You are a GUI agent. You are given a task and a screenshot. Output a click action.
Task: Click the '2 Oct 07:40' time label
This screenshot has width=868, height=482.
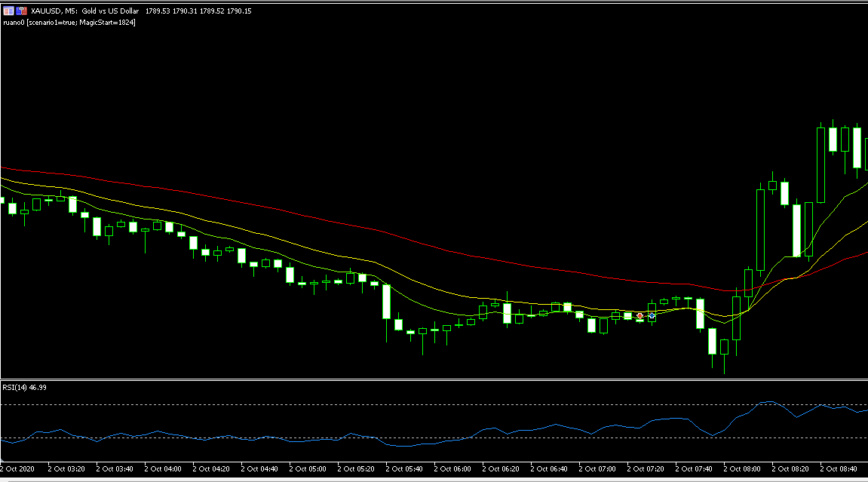tap(694, 468)
